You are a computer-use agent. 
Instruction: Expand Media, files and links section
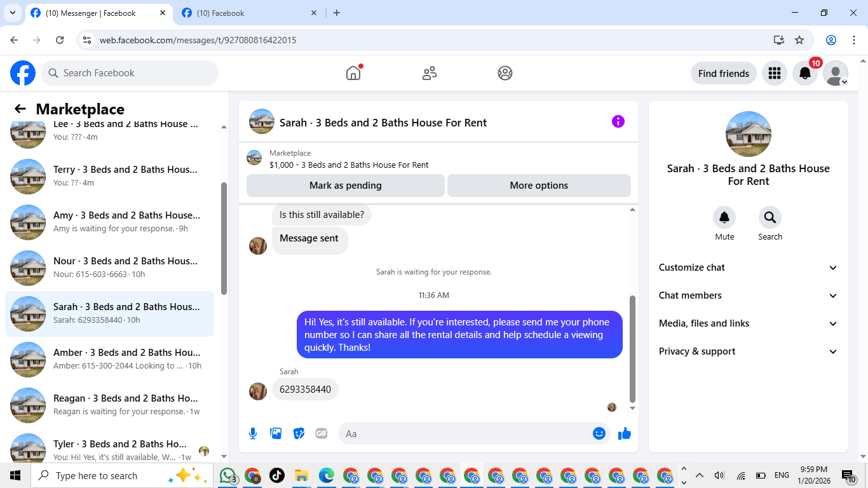click(749, 323)
